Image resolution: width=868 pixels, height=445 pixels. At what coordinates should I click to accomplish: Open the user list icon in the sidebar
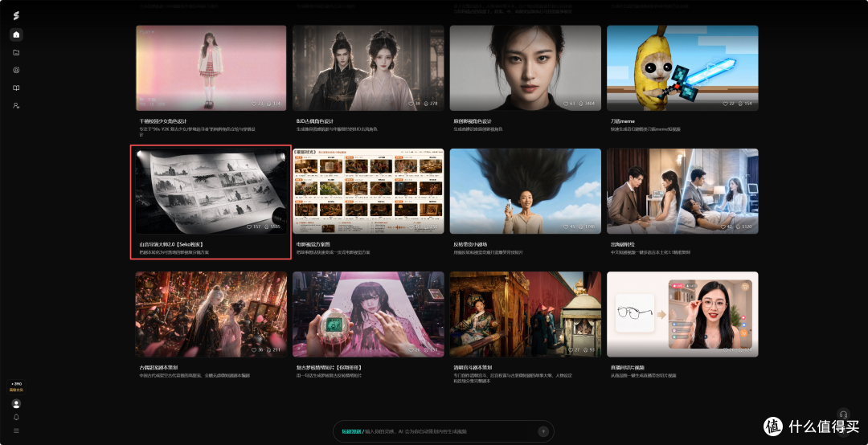(x=16, y=105)
